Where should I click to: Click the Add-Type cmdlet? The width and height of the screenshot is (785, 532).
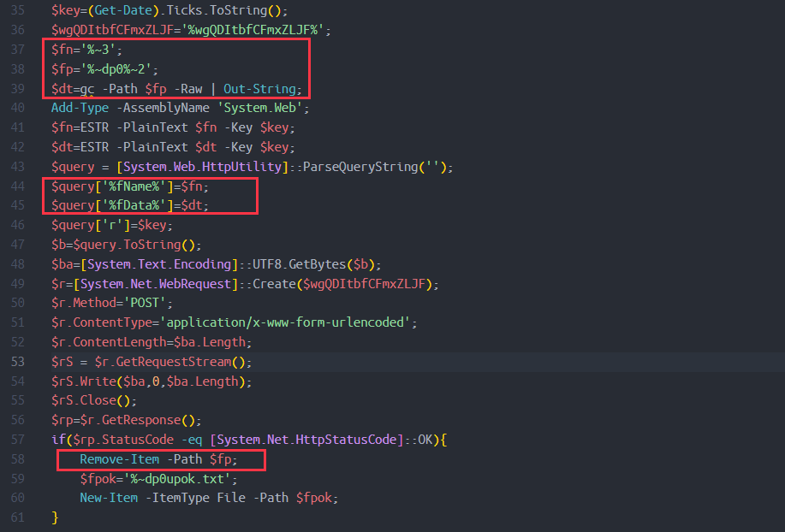point(80,108)
